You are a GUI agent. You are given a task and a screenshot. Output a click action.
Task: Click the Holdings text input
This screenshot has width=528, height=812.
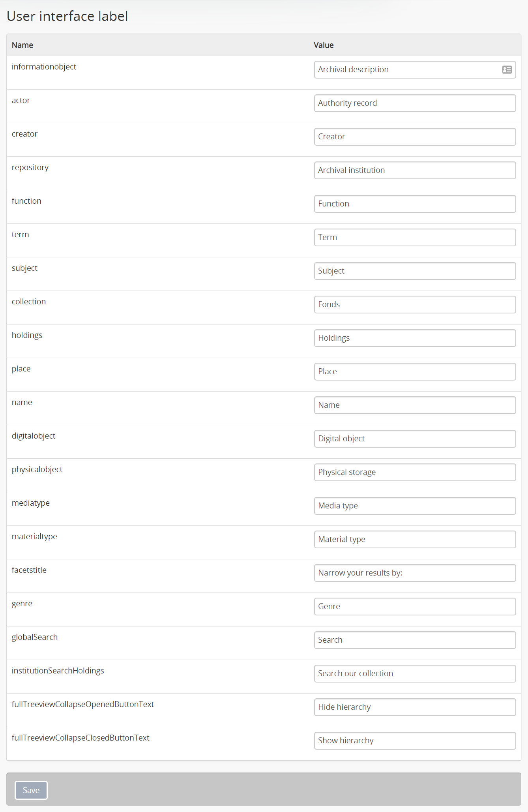pos(414,338)
